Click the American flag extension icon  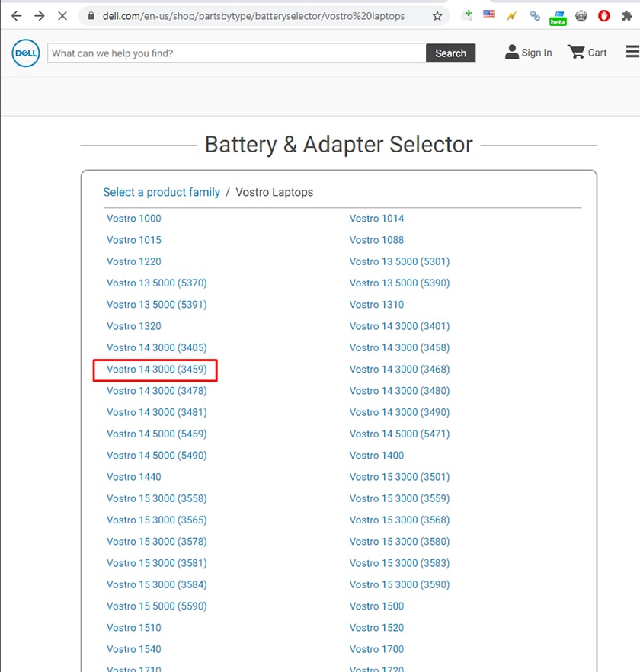click(x=488, y=13)
